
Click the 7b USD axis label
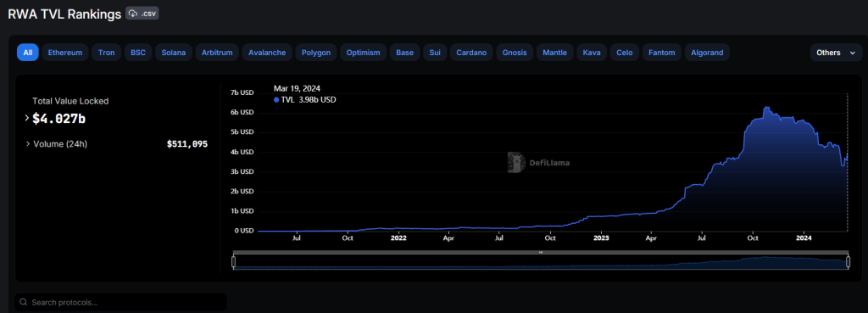click(x=242, y=92)
